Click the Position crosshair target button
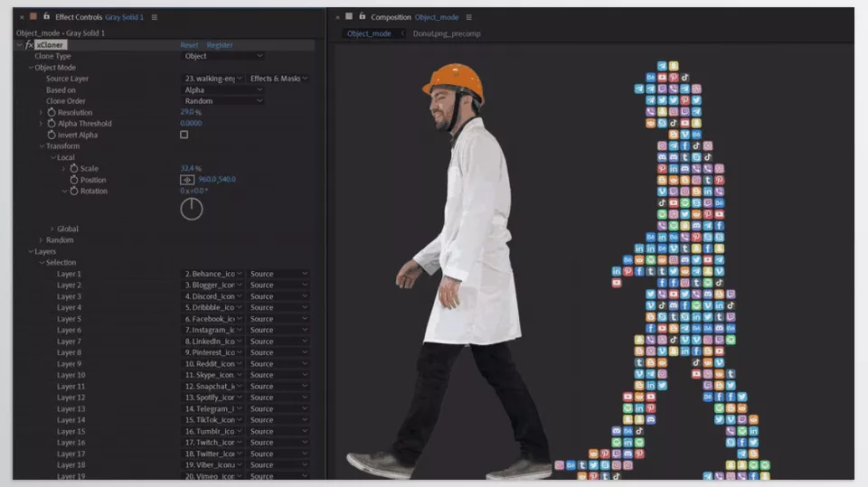The width and height of the screenshot is (868, 487). pyautogui.click(x=187, y=180)
